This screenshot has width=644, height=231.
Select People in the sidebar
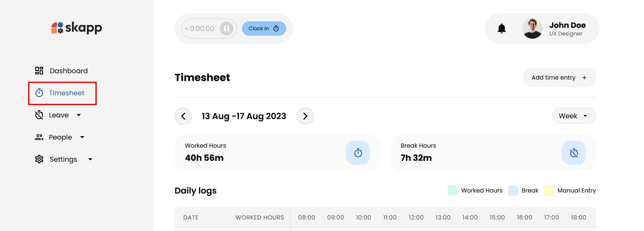(x=60, y=137)
